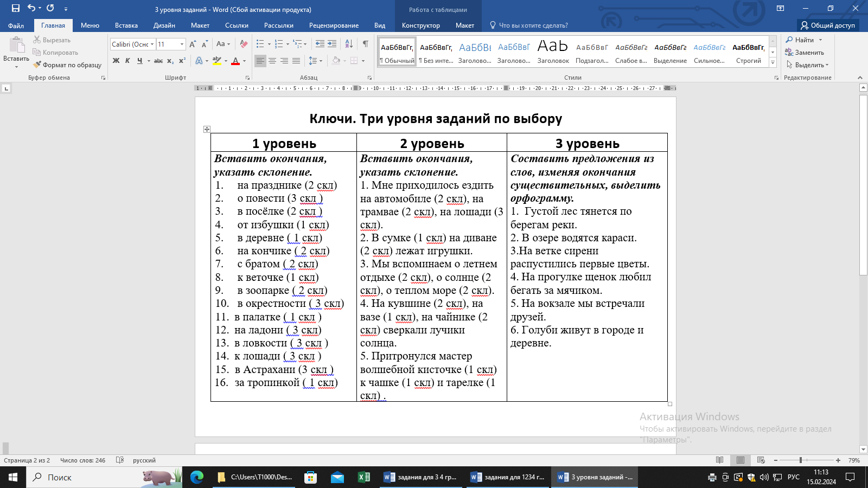
Task: Open the font size dropdown
Action: click(182, 44)
